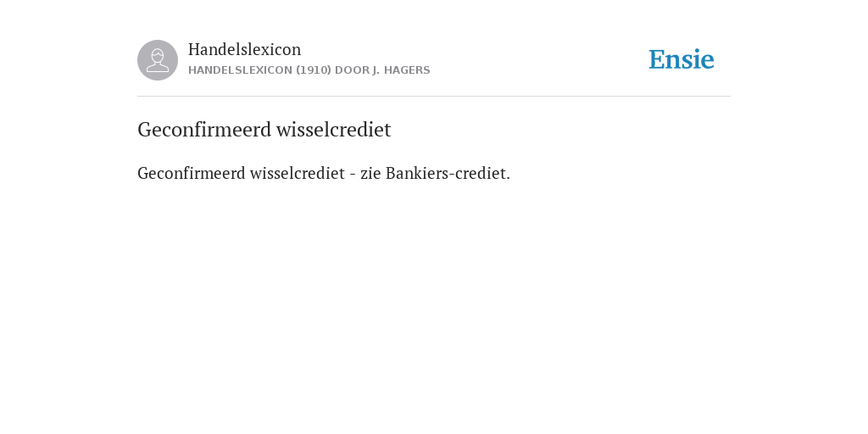Open the Ensie logo link
868x434 pixels.
pyautogui.click(x=682, y=59)
